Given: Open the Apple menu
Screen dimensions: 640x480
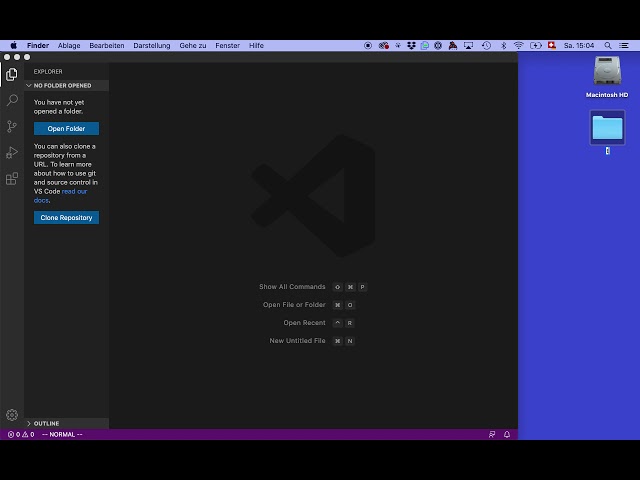Looking at the screenshot, I should tap(13, 45).
